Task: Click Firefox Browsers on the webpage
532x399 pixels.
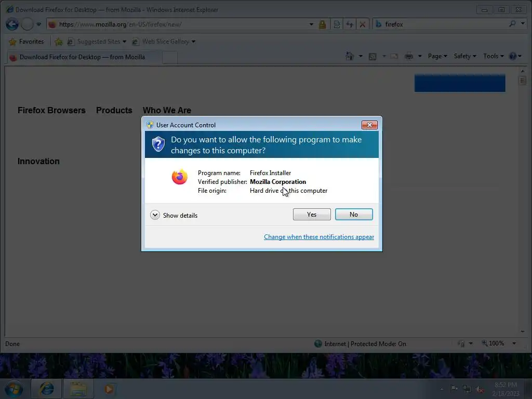Action: tap(51, 110)
